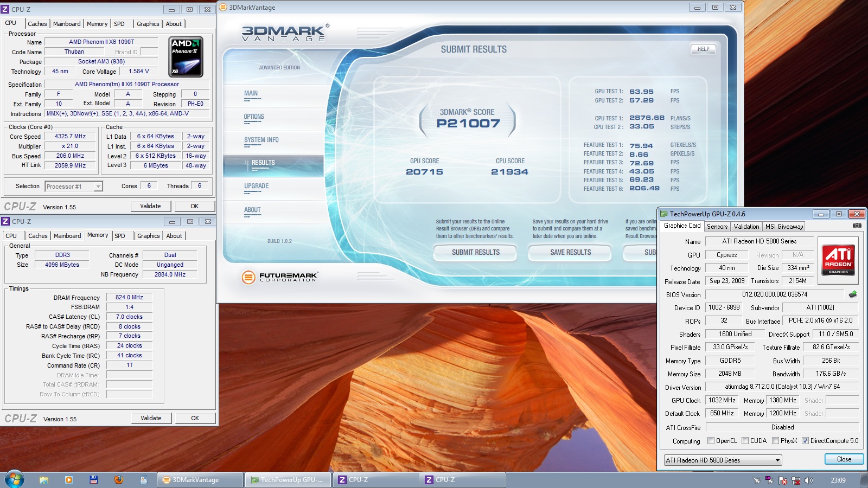Click the NB Frequency value 2884.0 MHz
Screen dimensions: 868x488
point(170,275)
